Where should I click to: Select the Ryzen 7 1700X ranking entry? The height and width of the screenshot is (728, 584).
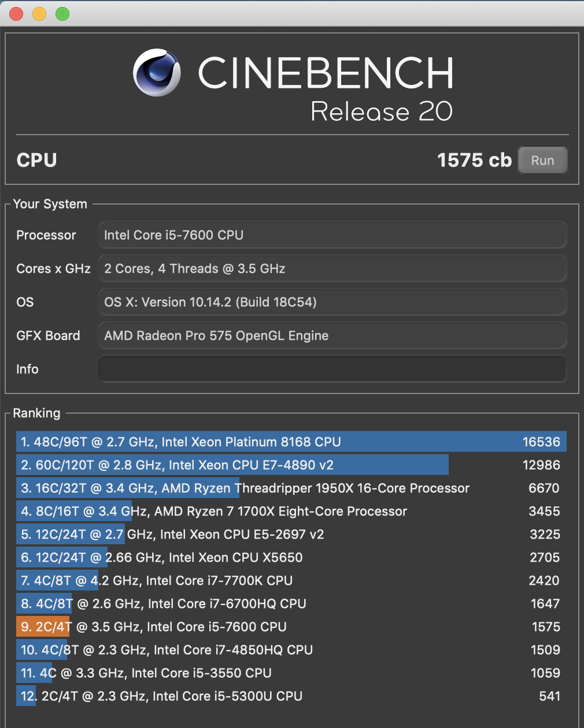tap(291, 511)
